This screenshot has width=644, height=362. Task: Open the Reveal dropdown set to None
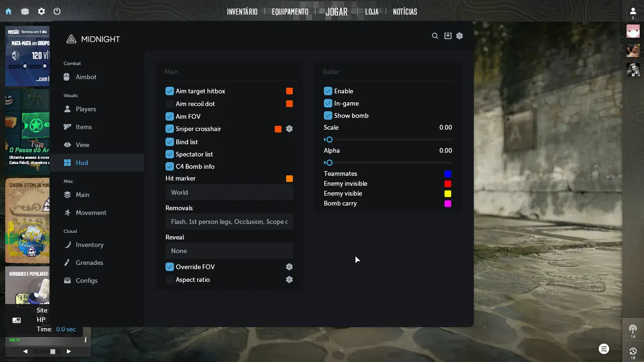coord(229,251)
